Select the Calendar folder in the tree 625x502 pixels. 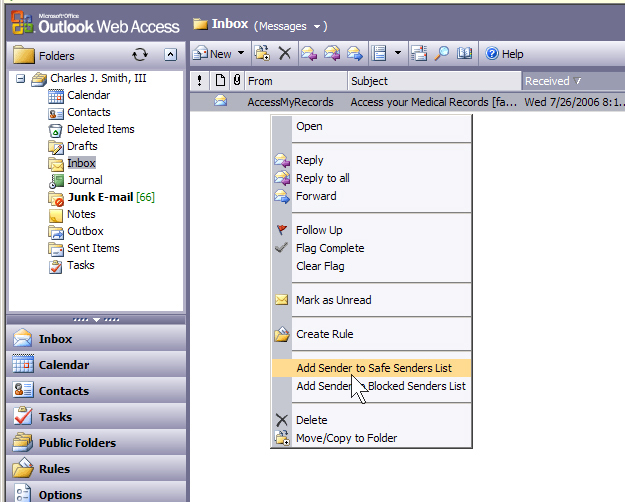click(79, 95)
